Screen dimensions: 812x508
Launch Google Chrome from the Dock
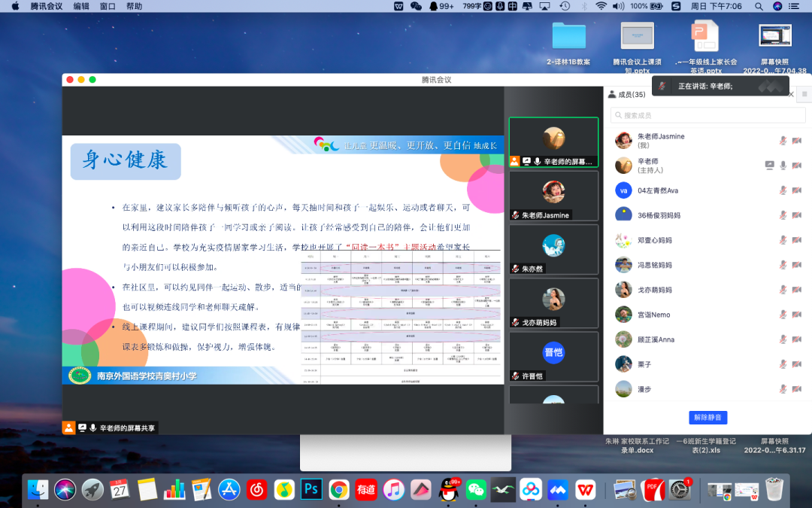(x=339, y=490)
